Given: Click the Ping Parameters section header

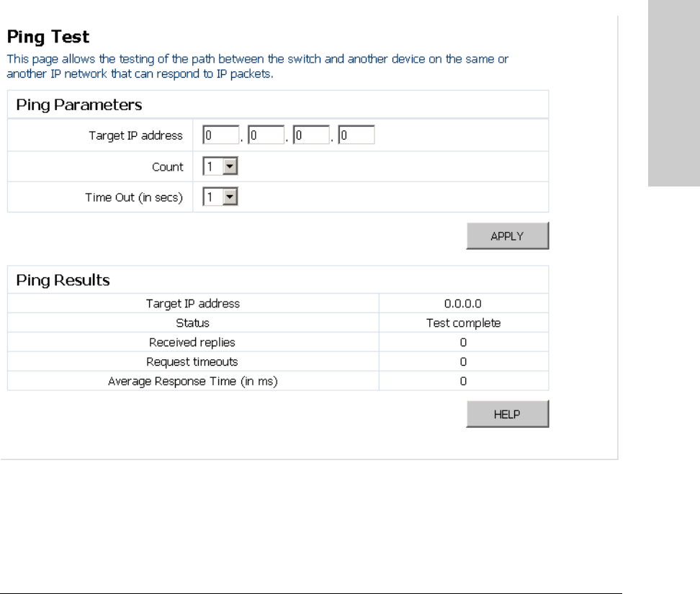Looking at the screenshot, I should pos(79,105).
